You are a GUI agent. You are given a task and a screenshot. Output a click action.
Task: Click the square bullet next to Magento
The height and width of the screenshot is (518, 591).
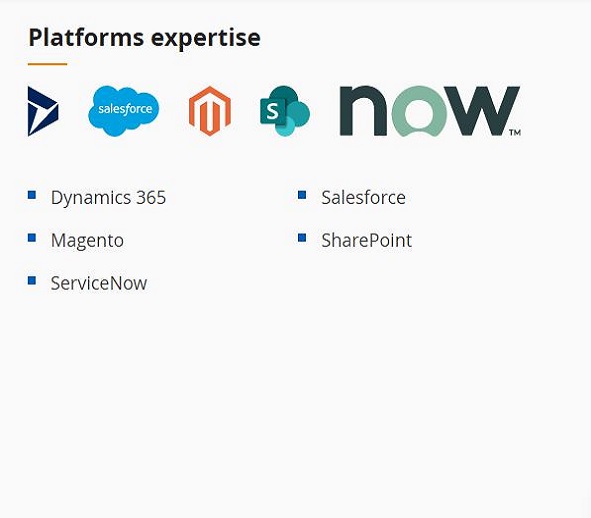(32, 238)
